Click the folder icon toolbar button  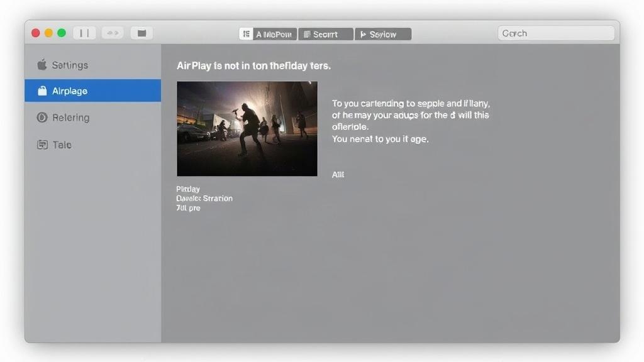click(142, 33)
